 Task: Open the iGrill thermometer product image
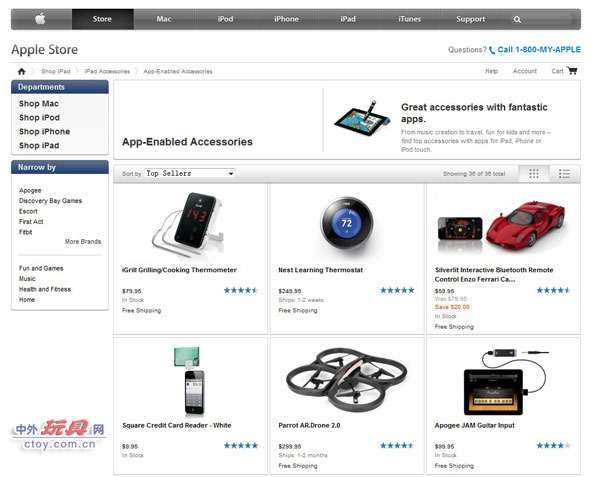[x=188, y=224]
